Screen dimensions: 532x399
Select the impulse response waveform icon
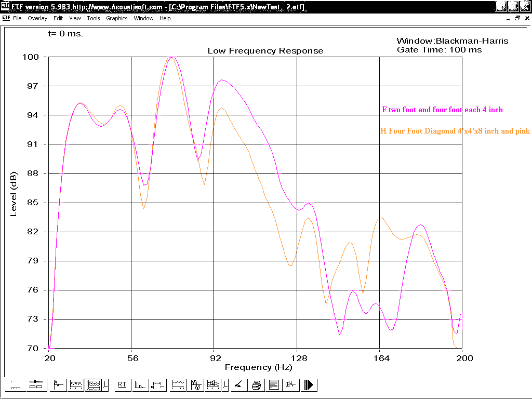[59, 385]
